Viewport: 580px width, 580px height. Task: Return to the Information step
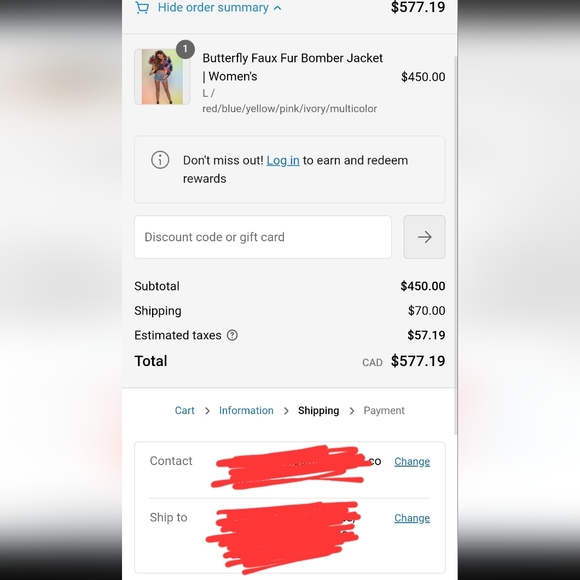click(x=246, y=410)
